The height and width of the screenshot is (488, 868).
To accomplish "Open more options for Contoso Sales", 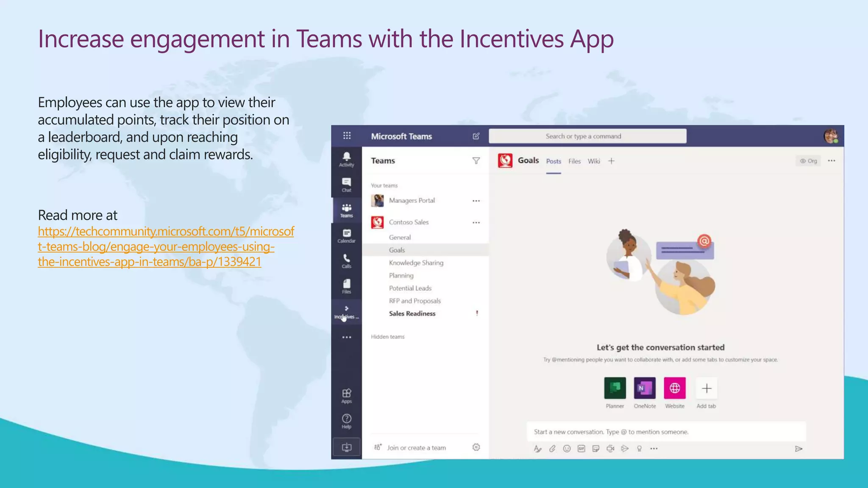I will click(x=476, y=222).
